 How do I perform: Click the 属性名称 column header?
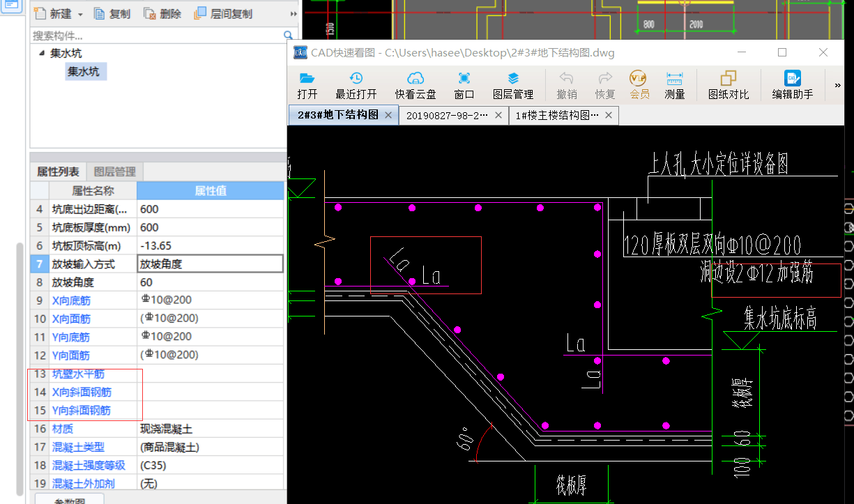(93, 190)
